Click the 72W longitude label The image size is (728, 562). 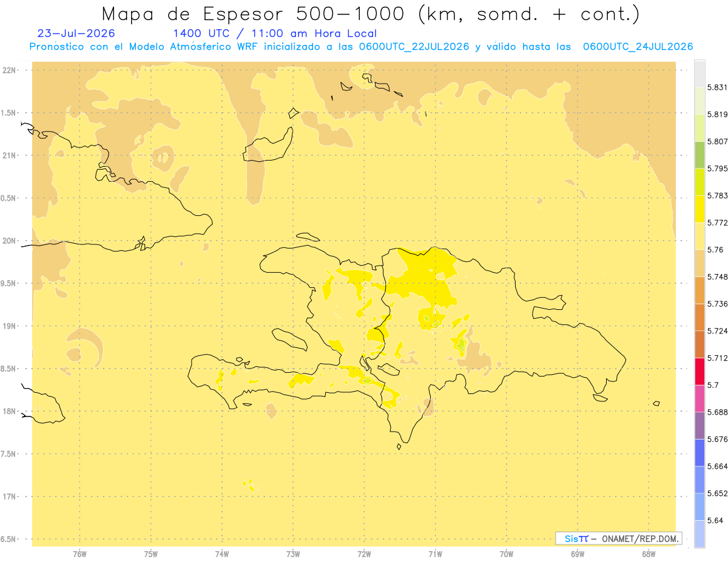(364, 554)
